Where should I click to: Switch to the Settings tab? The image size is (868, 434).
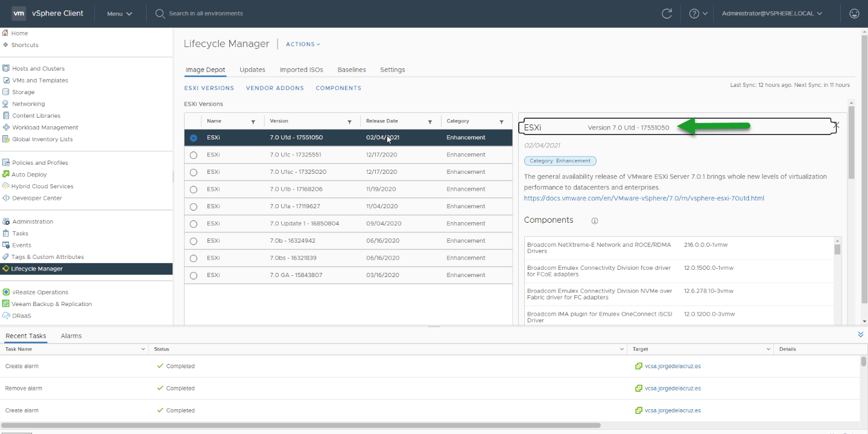(x=393, y=69)
